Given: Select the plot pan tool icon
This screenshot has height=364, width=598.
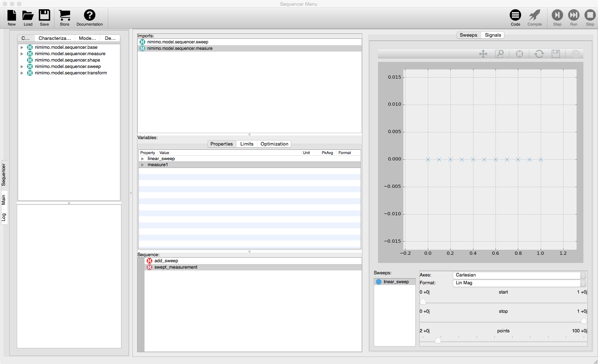Looking at the screenshot, I should click(x=483, y=54).
